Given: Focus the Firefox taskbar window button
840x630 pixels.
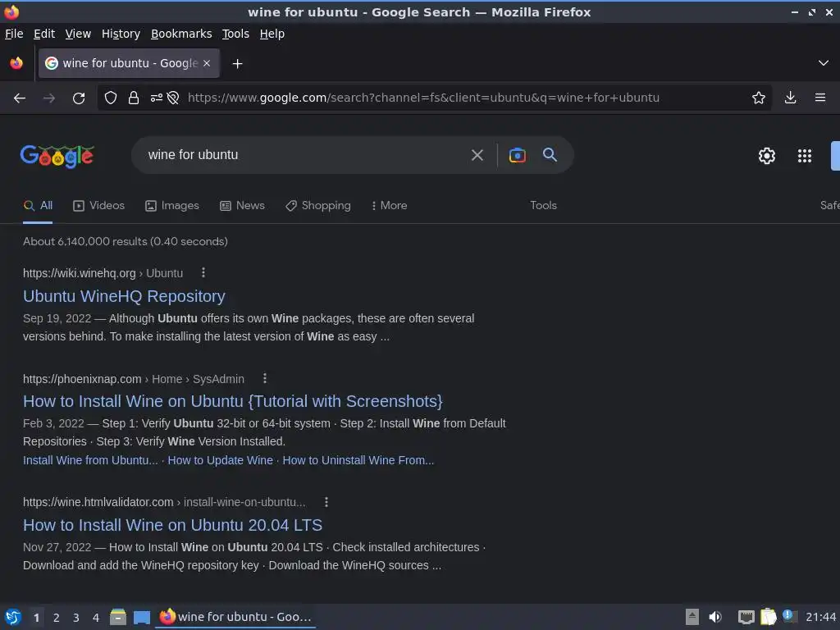Looking at the screenshot, I should pyautogui.click(x=235, y=617).
